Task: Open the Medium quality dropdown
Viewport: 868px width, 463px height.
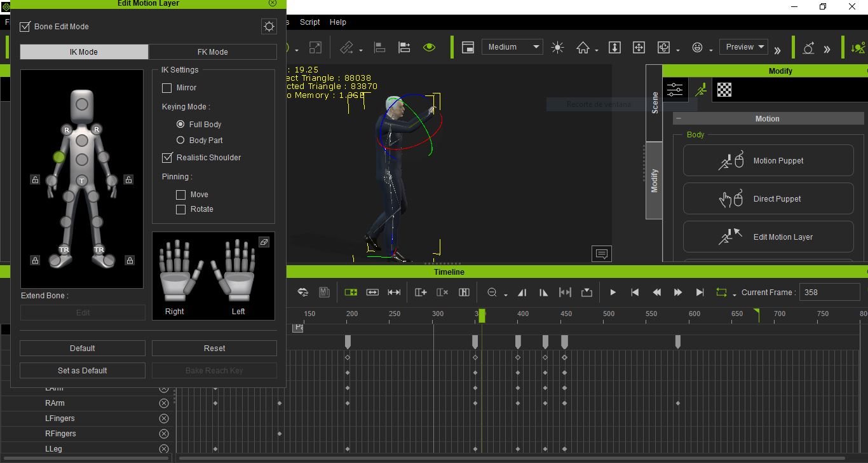Action: click(x=512, y=47)
